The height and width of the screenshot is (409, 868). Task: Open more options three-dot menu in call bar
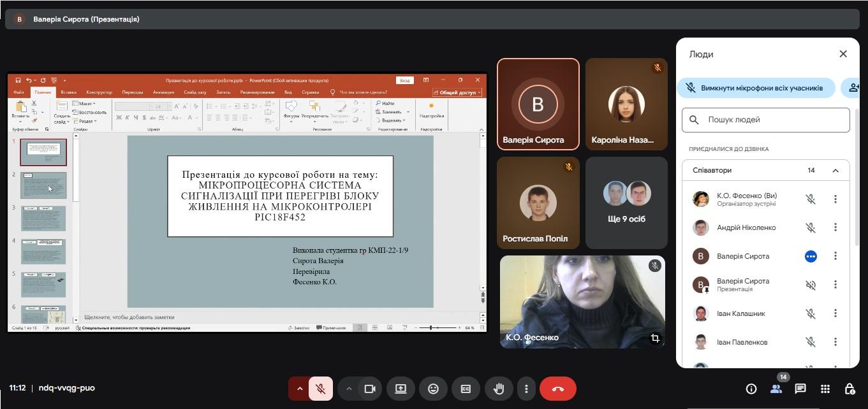[x=526, y=389]
